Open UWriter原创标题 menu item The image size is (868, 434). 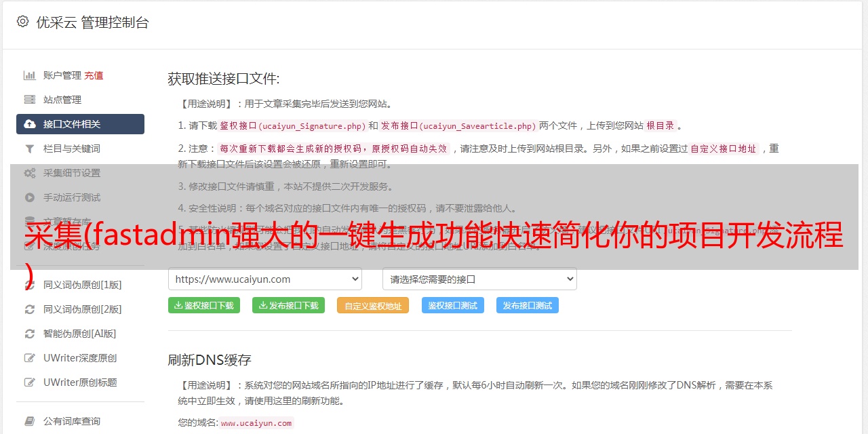pyautogui.click(x=80, y=382)
